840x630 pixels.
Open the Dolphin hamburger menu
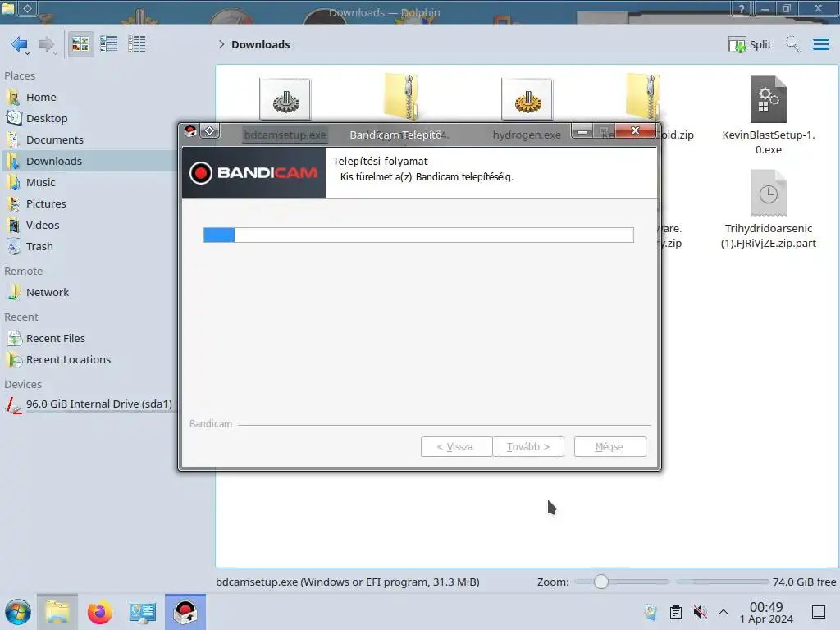820,44
